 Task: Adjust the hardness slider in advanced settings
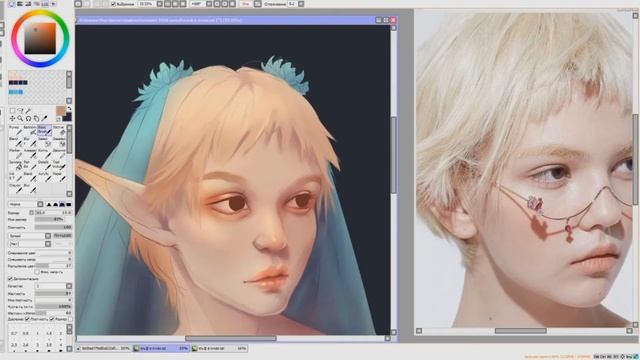pyautogui.click(x=53, y=293)
